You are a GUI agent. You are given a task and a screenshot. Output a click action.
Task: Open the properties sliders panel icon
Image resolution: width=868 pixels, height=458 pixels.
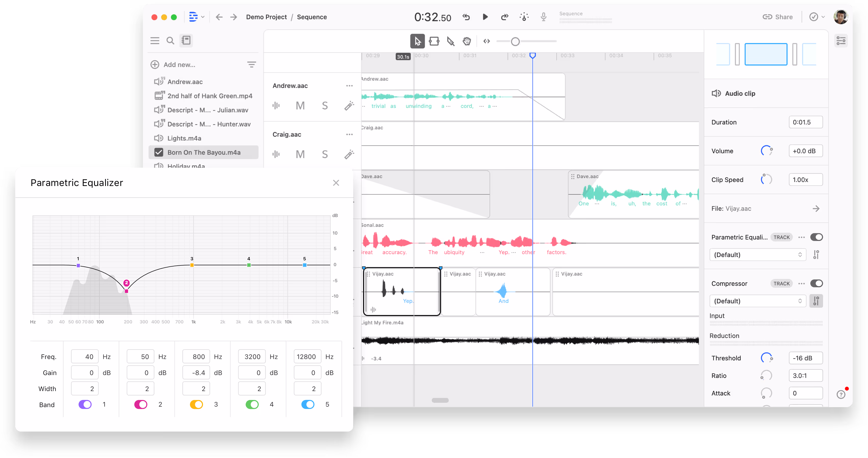841,41
